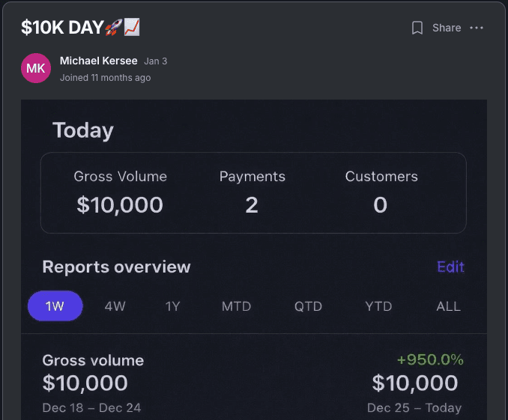Share this post
This screenshot has height=420, width=508.
pos(447,28)
